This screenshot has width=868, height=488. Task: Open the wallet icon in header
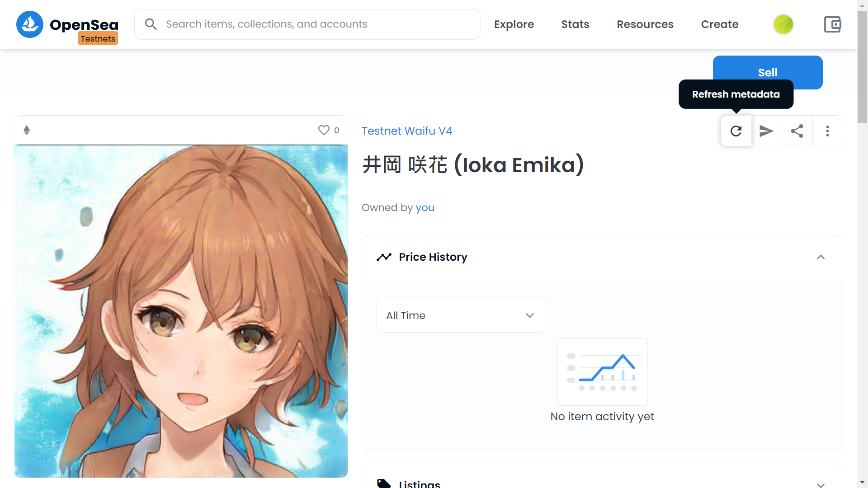tap(832, 24)
